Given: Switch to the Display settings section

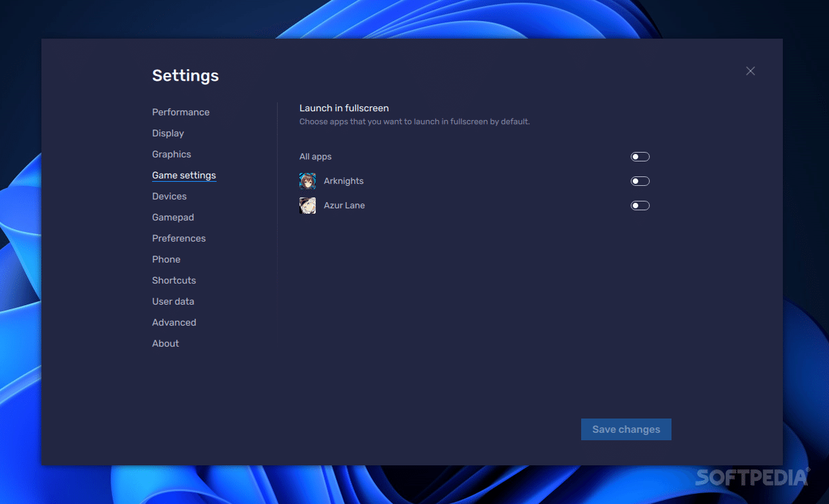Looking at the screenshot, I should point(168,133).
